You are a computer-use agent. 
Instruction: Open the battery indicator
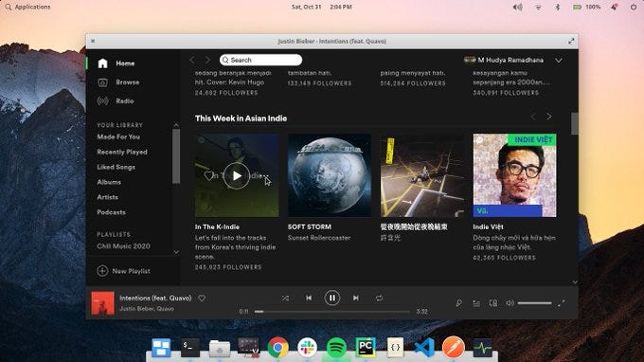coord(586,7)
